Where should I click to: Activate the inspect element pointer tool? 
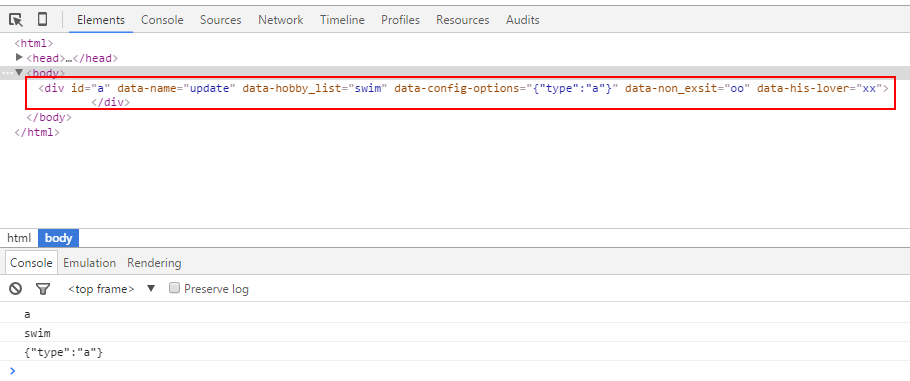(x=16, y=20)
